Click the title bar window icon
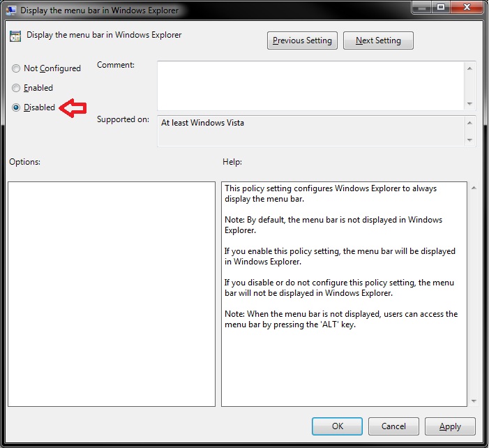The height and width of the screenshot is (448, 489). coord(11,10)
